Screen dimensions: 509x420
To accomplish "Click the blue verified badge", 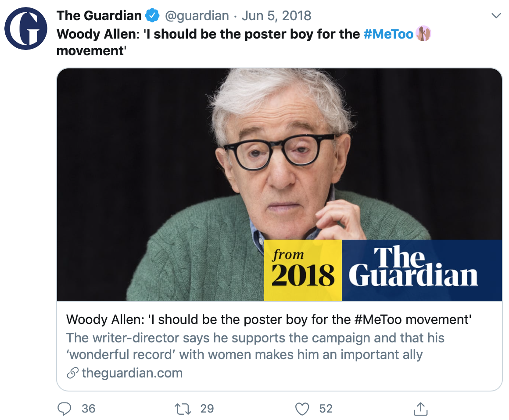I will (x=152, y=16).
